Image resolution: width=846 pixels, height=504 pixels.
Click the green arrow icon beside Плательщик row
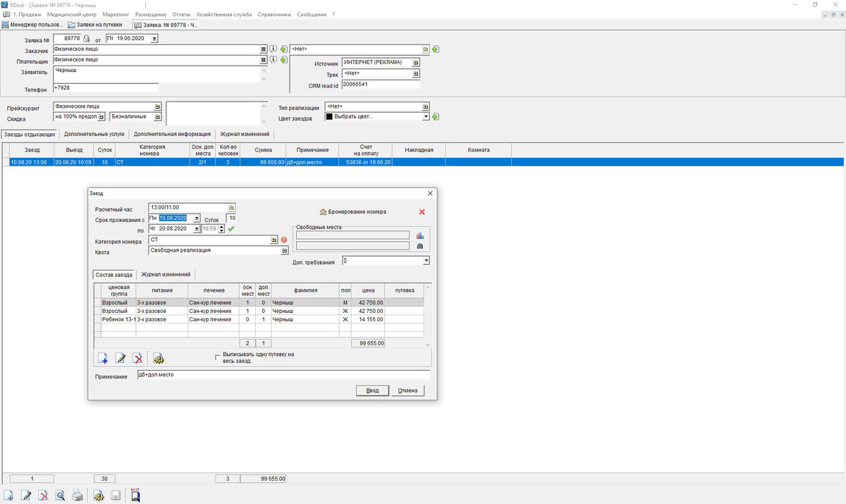[283, 60]
